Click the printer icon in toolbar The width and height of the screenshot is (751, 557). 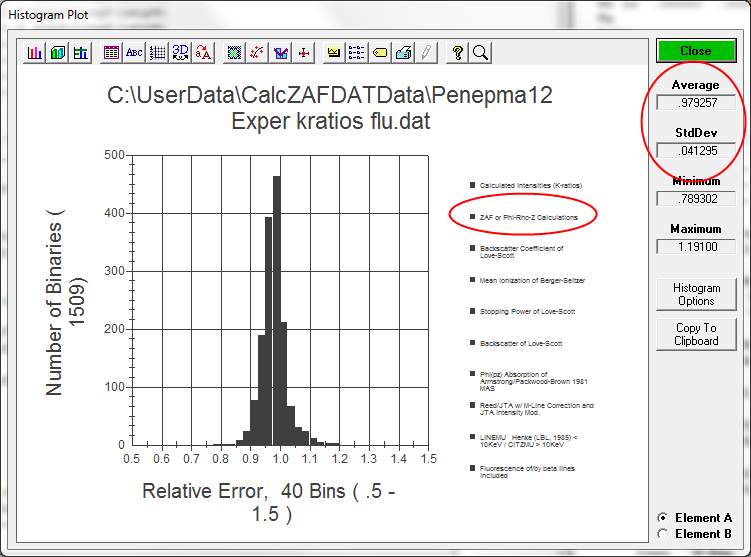click(403, 53)
